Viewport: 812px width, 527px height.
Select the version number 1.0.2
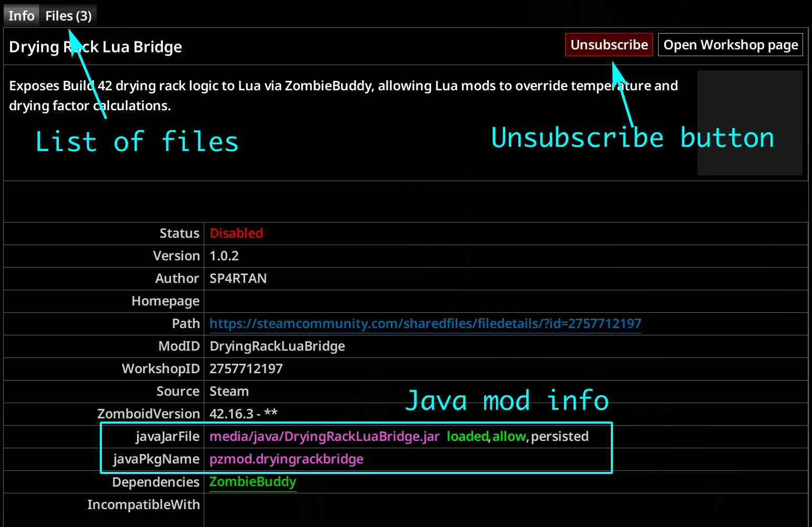(224, 256)
